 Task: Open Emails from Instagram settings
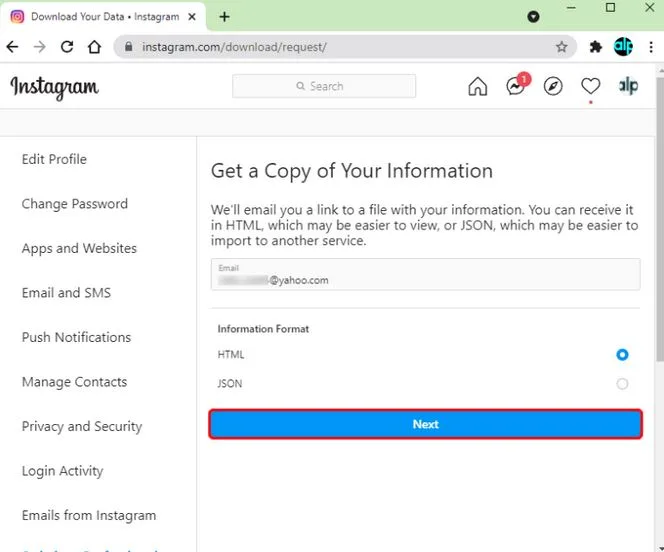point(89,516)
